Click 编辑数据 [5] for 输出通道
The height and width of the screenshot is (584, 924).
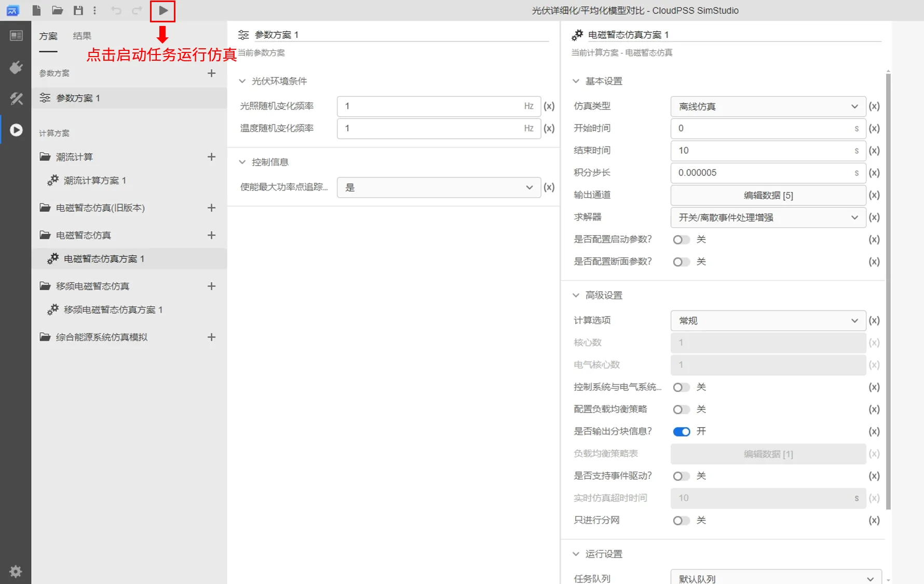click(x=768, y=195)
